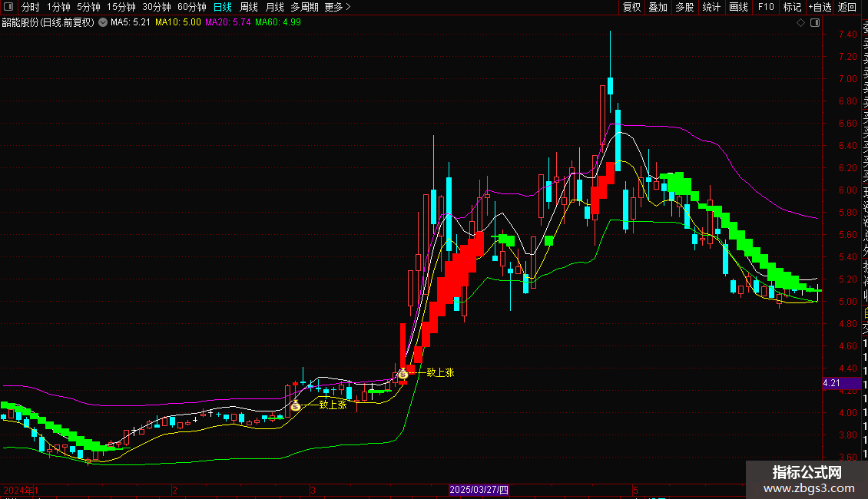Select the 日线 daily chart tab
Image resolution: width=868 pixels, height=499 pixels.
(x=223, y=7)
